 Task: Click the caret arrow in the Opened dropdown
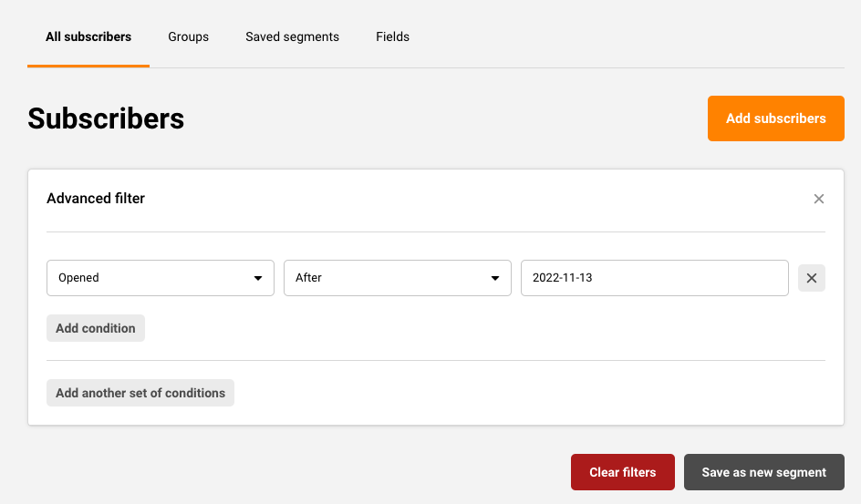(x=257, y=278)
